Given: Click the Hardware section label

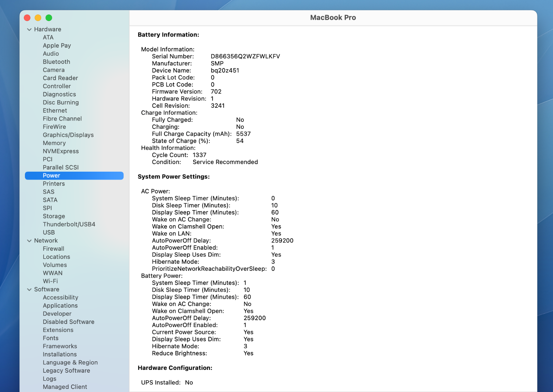Looking at the screenshot, I should (48, 29).
